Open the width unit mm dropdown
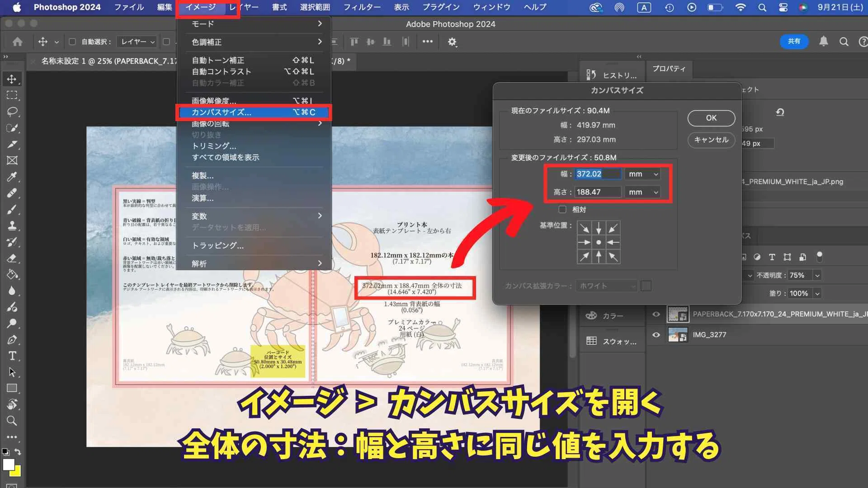 point(642,174)
